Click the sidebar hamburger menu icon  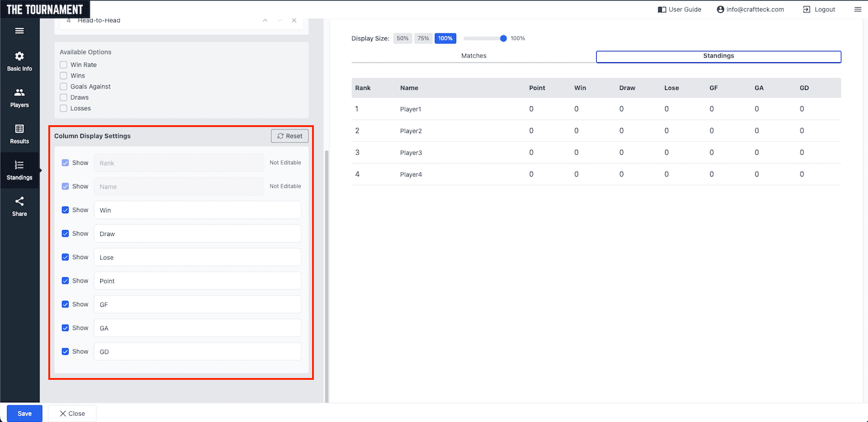(19, 31)
